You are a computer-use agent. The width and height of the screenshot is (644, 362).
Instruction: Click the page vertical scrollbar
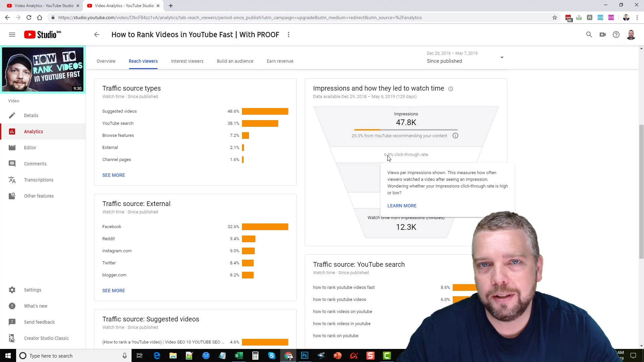coord(641,191)
